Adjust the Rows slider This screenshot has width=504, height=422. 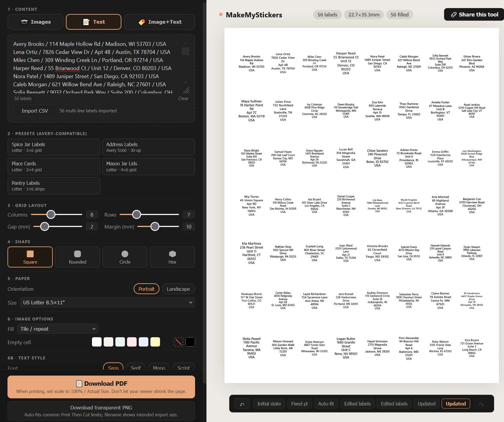[149, 214]
